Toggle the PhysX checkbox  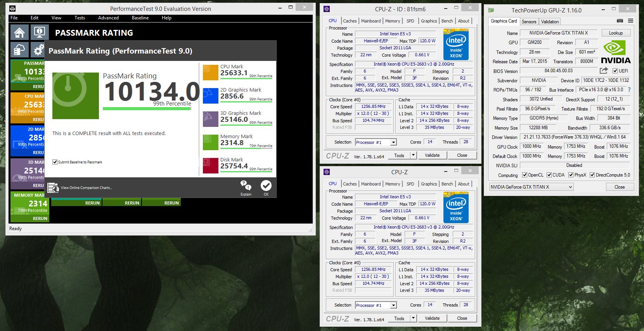(571, 175)
